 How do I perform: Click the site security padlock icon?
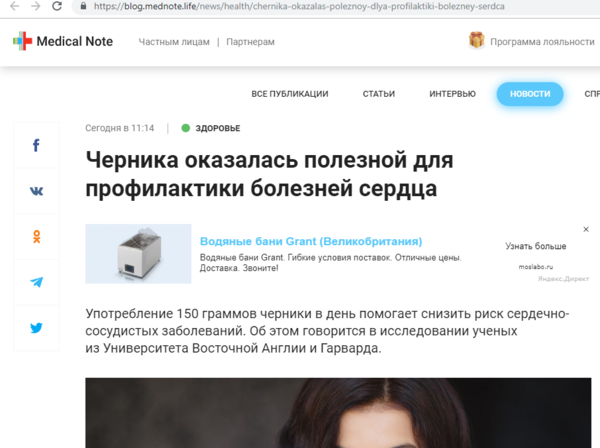tap(83, 6)
